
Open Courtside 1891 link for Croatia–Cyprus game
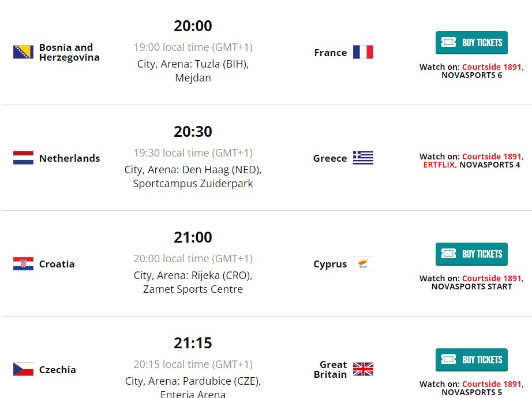pyautogui.click(x=492, y=278)
